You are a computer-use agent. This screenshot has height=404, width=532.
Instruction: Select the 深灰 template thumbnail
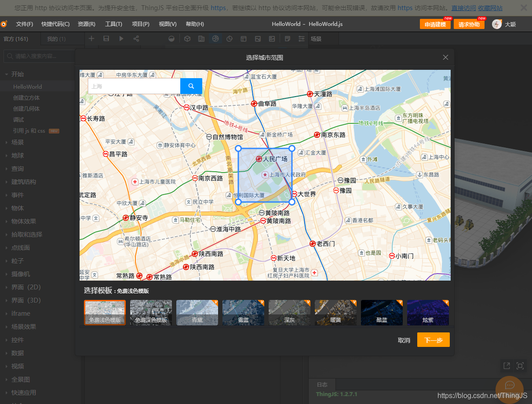289,313
